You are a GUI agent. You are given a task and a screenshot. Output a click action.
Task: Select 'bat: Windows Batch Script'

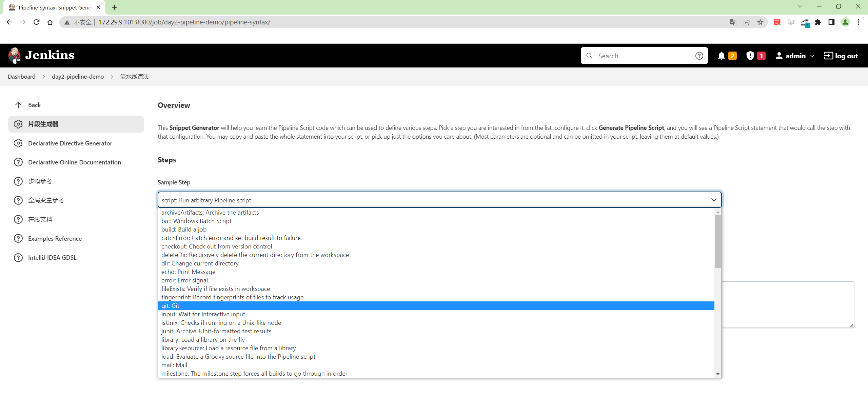pyautogui.click(x=436, y=221)
